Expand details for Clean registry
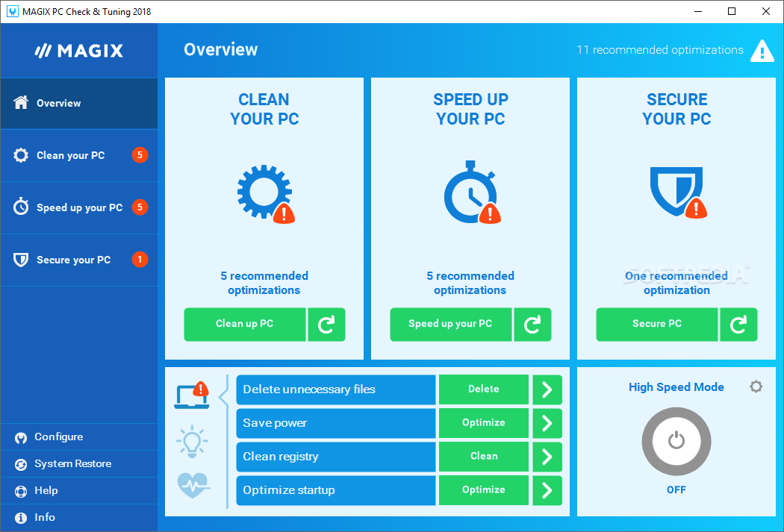The height and width of the screenshot is (532, 784). tap(547, 457)
